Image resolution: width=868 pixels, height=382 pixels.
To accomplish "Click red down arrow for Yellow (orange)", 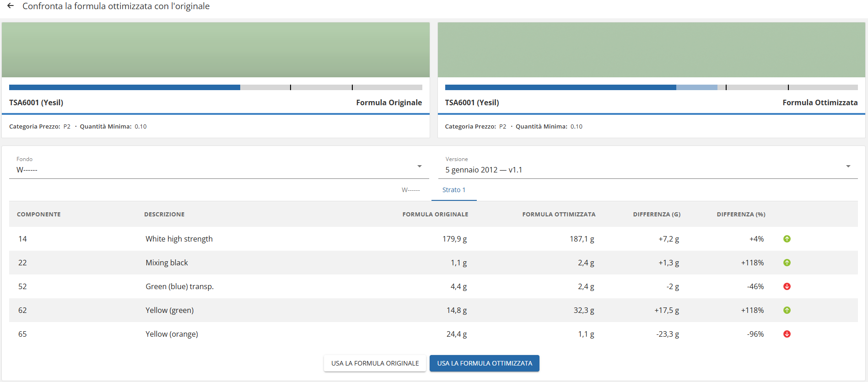I will (x=787, y=334).
